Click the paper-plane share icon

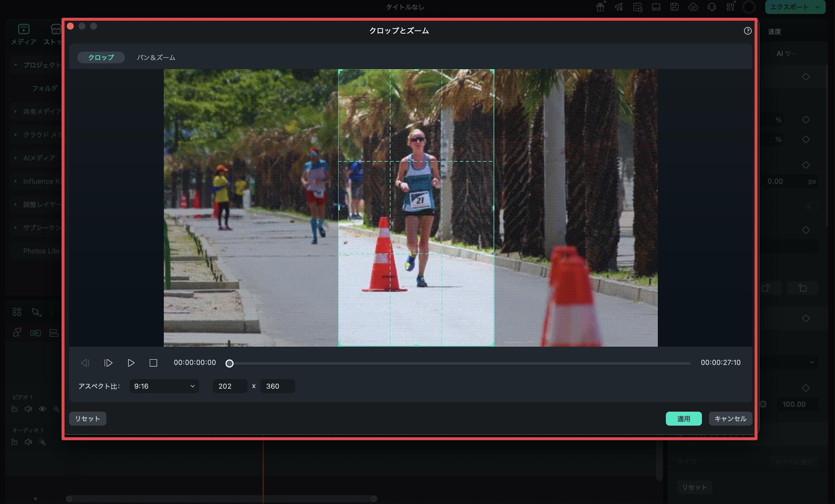click(619, 7)
